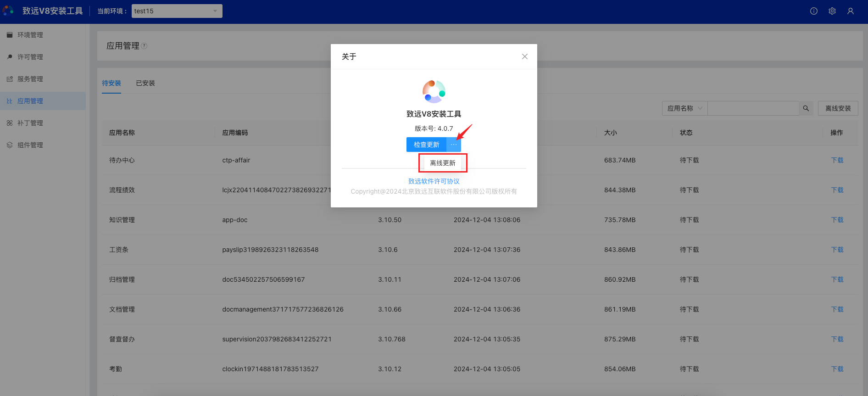This screenshot has width=868, height=396.
Task: Download the 归档管理 application
Action: click(x=837, y=279)
